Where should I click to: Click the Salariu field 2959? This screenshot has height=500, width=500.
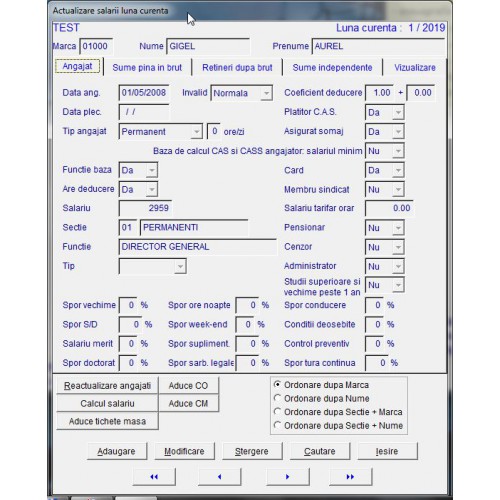145,208
